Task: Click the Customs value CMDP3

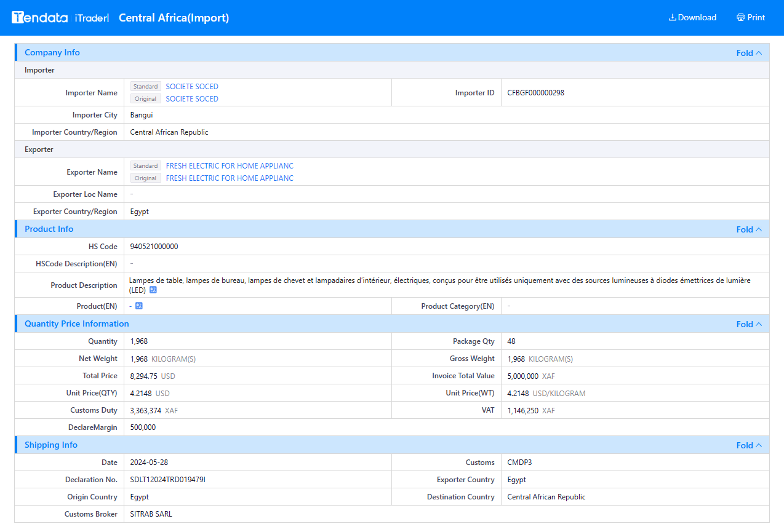Action: pyautogui.click(x=520, y=463)
